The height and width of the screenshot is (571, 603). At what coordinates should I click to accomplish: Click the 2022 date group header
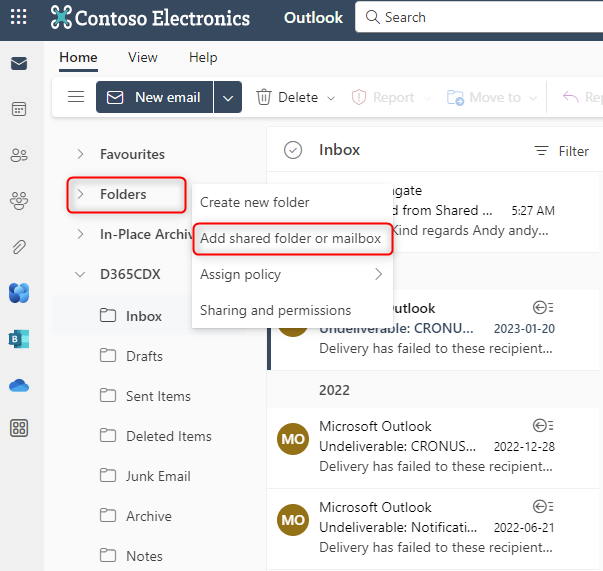coord(334,390)
